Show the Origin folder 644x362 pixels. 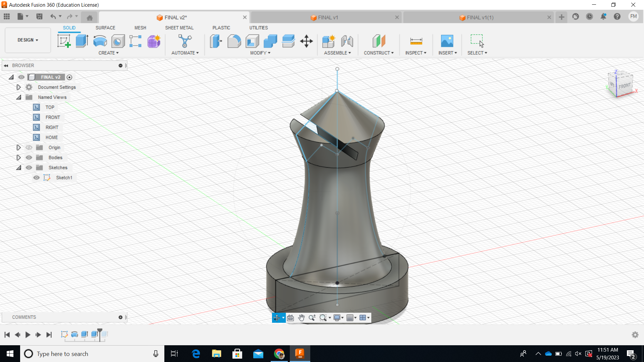[x=29, y=147]
